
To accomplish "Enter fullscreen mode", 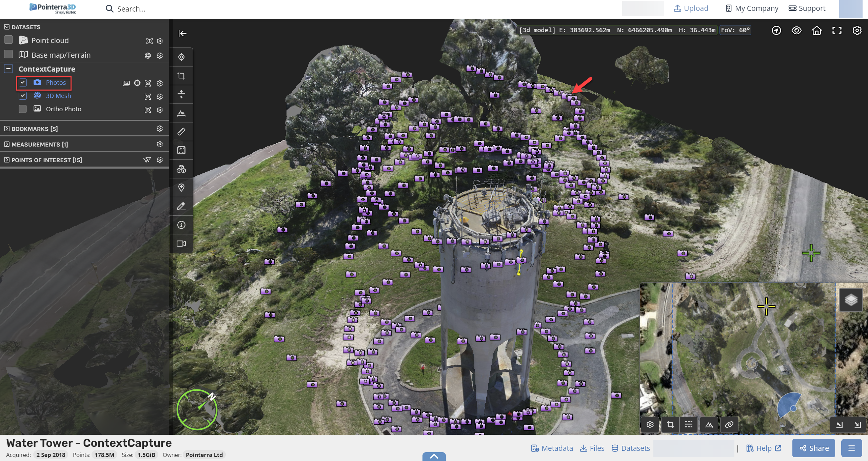I will point(837,31).
